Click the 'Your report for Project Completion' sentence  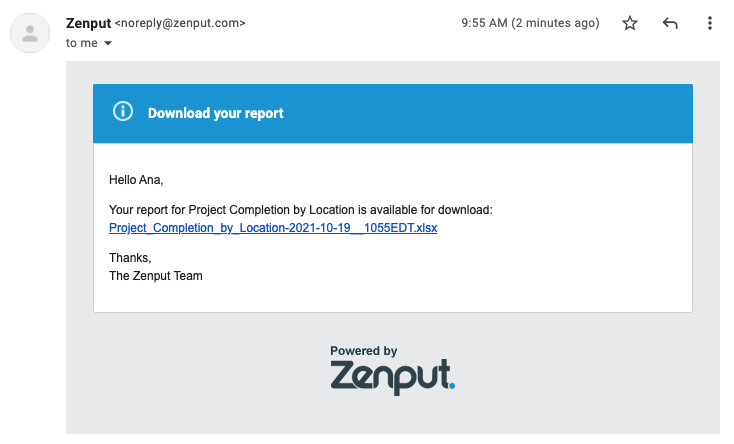[301, 210]
